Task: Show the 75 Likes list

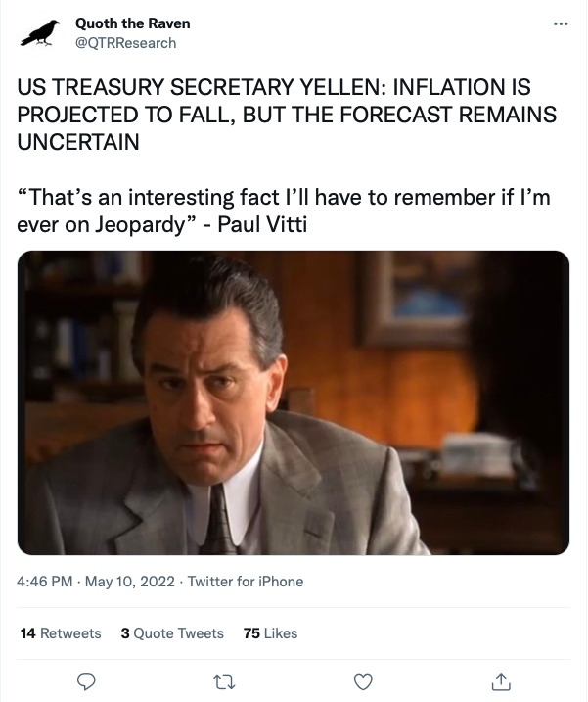Action: (270, 633)
